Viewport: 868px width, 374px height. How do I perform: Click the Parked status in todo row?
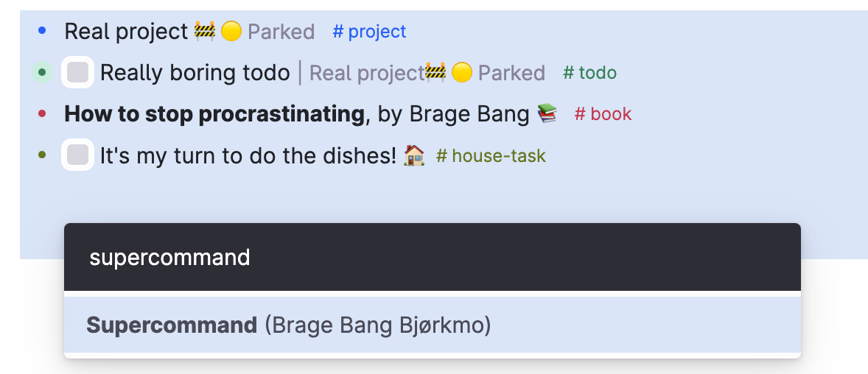click(x=511, y=72)
